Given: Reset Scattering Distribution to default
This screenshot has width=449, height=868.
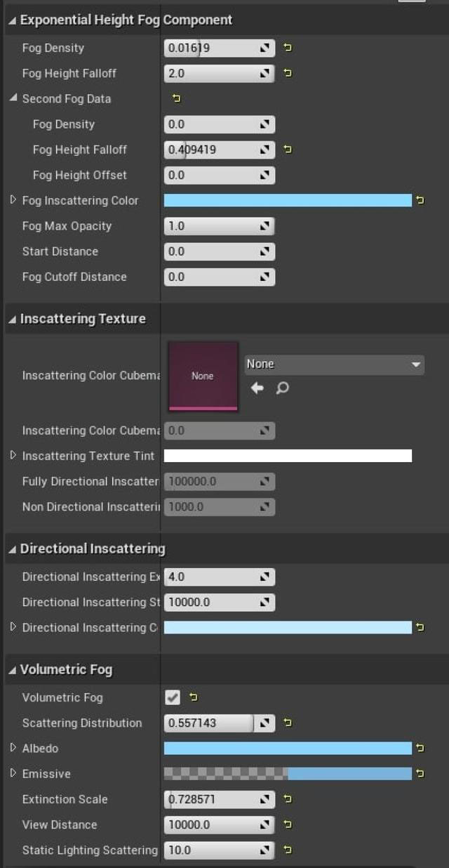Looking at the screenshot, I should point(288,723).
